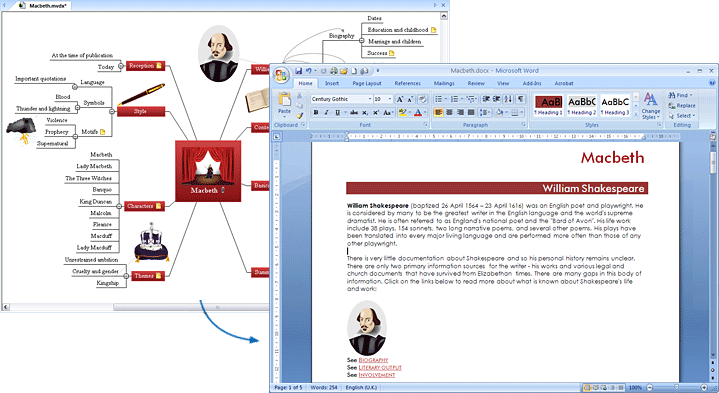Switch to the Page Layout ribbon tab
The width and height of the screenshot is (719, 393).
pos(367,83)
